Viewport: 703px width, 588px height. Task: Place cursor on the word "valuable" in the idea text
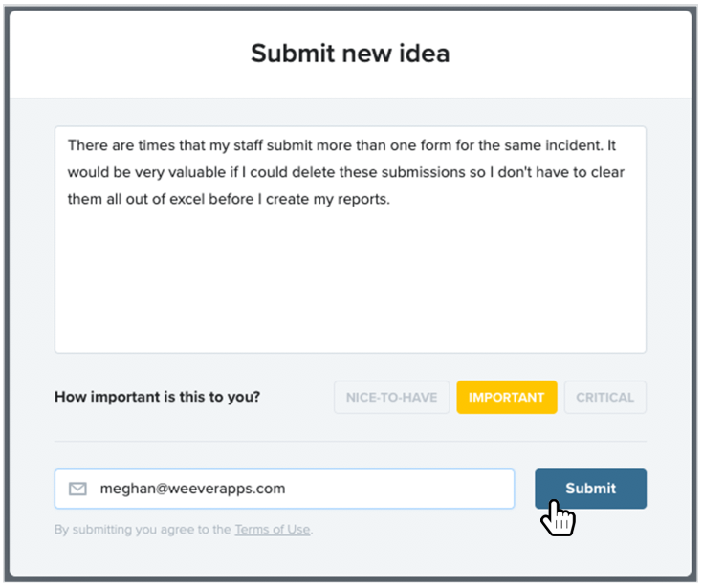tap(197, 172)
